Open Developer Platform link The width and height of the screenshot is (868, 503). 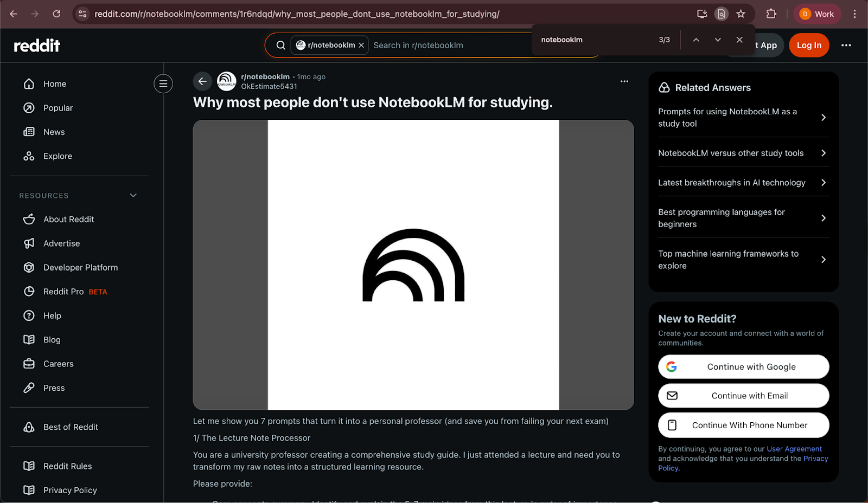[x=79, y=268]
